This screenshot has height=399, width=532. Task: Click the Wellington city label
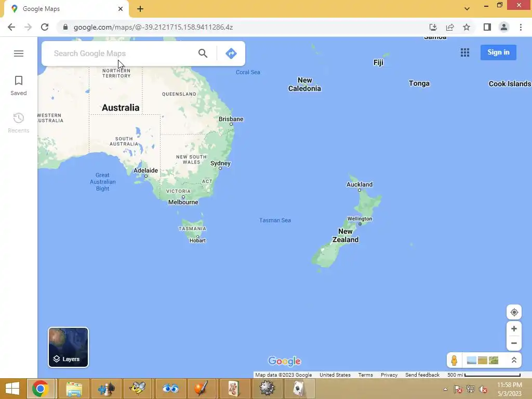pos(360,219)
